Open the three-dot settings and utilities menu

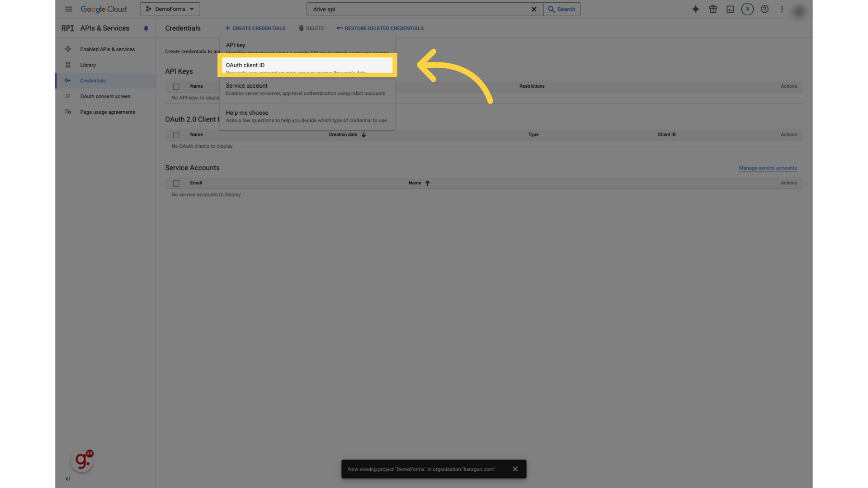(782, 9)
